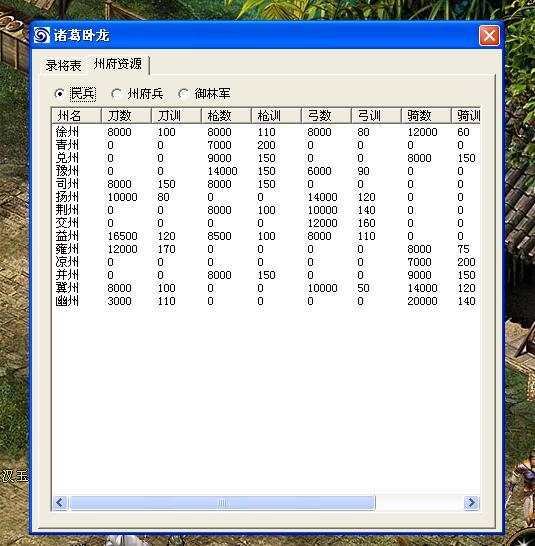
Task: Click the 枪训 column header
Action: (276, 116)
